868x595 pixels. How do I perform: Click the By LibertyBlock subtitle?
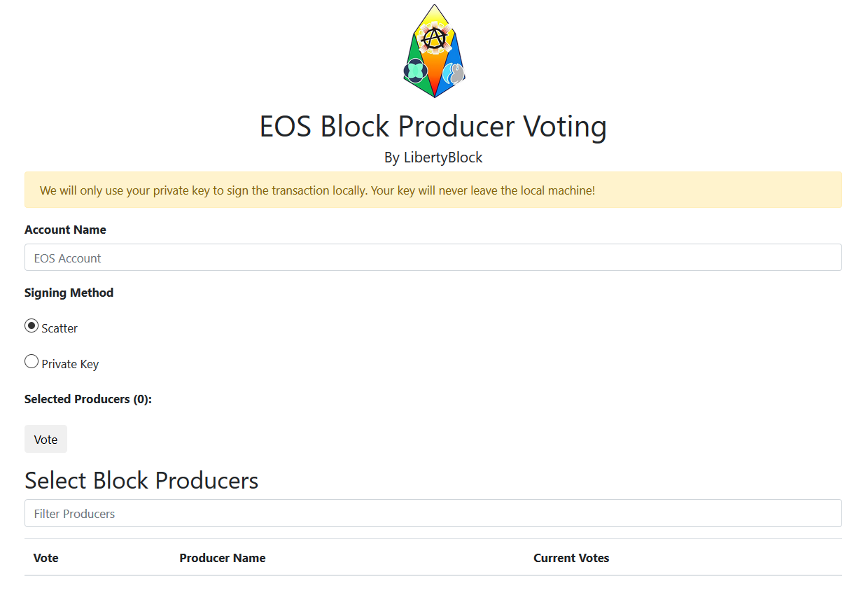pos(433,157)
